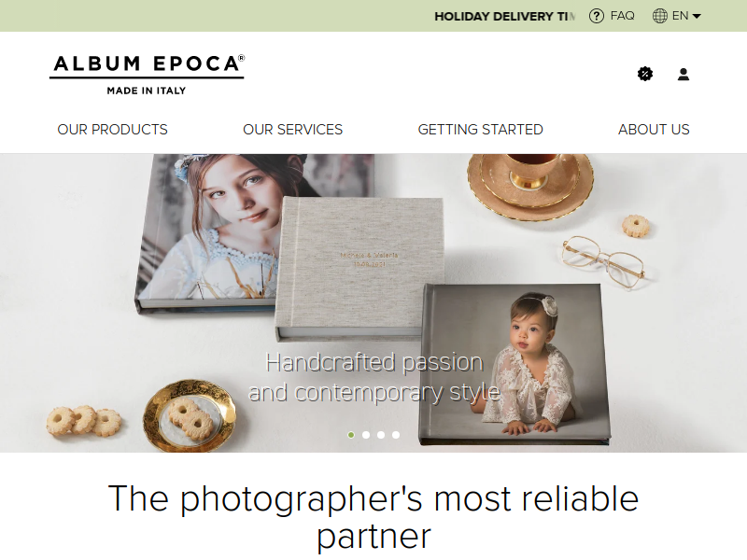Open the Our Services menu
The width and height of the screenshot is (747, 560).
pyautogui.click(x=292, y=130)
